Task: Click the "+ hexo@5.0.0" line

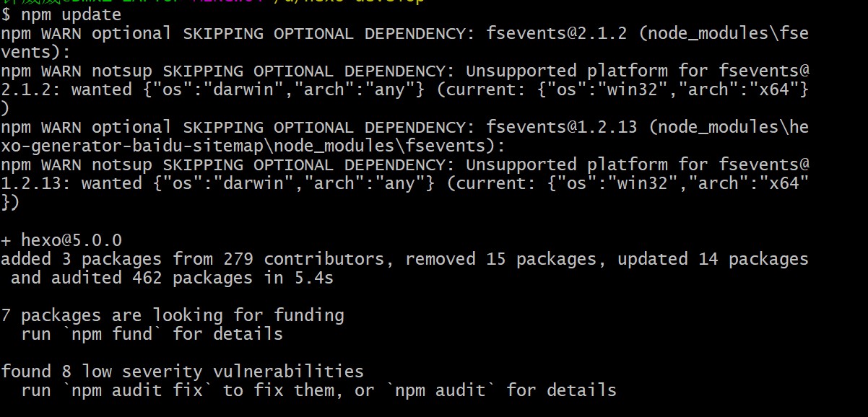Action: (x=61, y=240)
